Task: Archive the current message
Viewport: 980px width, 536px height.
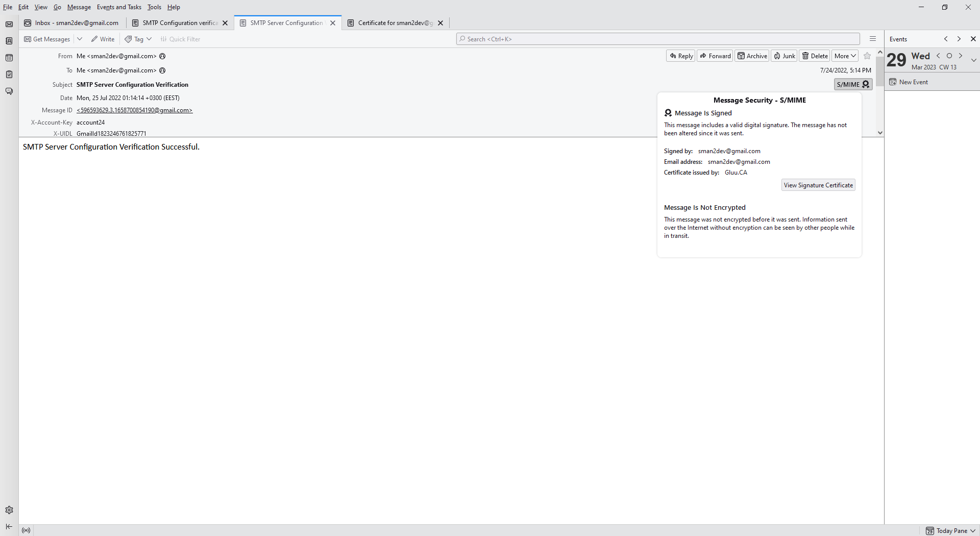Action: (751, 56)
